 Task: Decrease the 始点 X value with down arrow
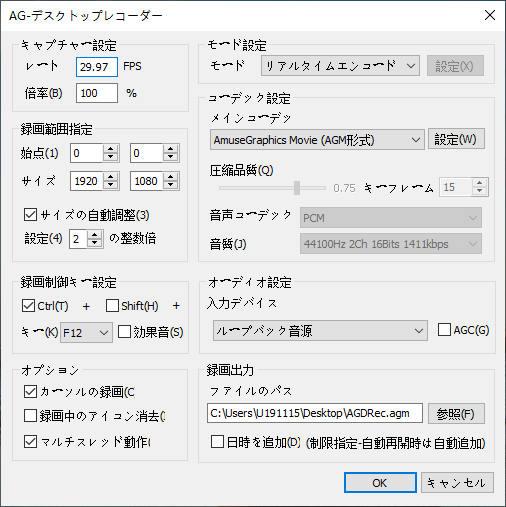click(110, 157)
